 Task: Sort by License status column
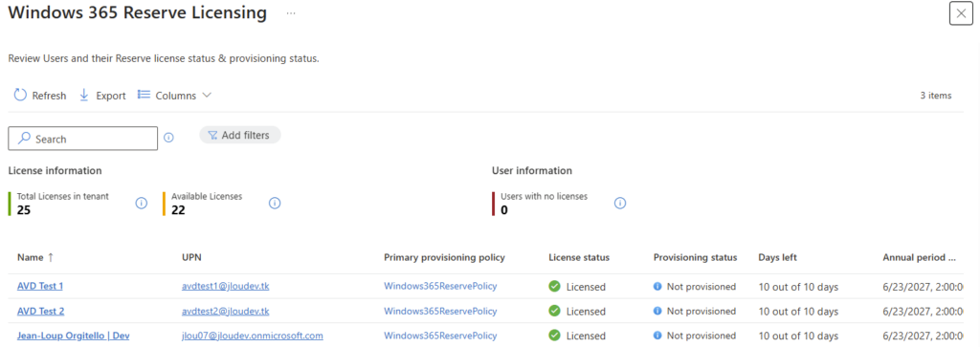pyautogui.click(x=579, y=257)
